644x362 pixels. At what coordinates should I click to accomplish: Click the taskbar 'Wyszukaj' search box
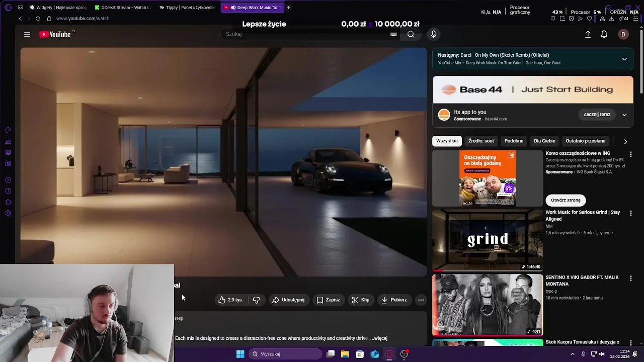[285, 354]
